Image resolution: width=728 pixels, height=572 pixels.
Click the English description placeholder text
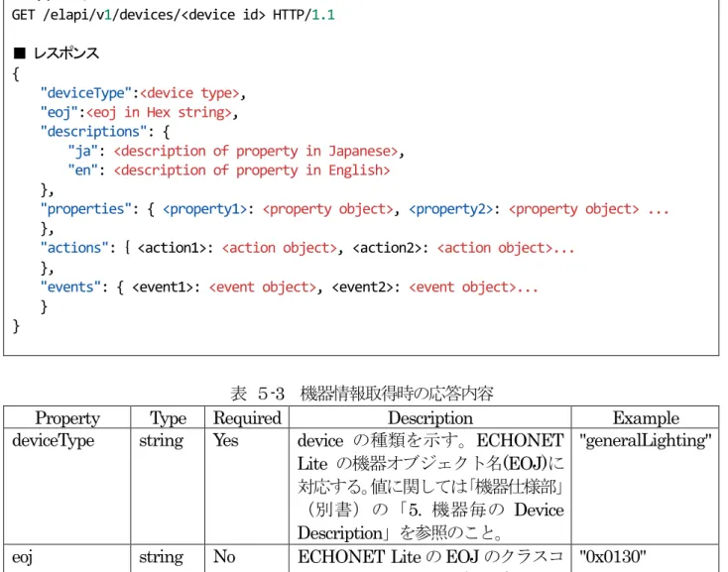(x=252, y=171)
